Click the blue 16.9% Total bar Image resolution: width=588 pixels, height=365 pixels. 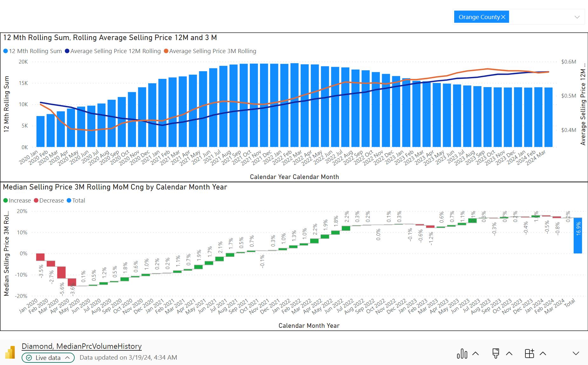coord(578,236)
